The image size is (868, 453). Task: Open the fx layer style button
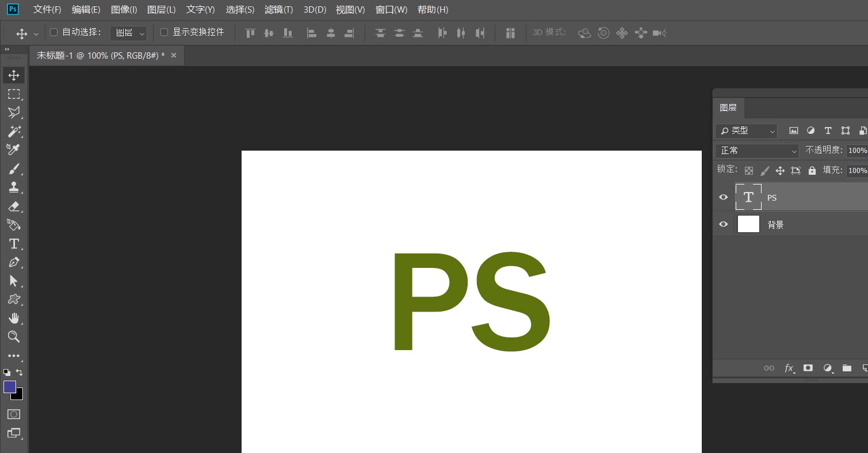tap(789, 368)
